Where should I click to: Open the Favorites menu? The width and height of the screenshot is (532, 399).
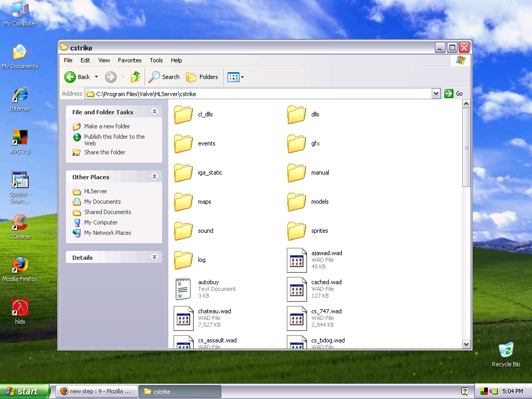pos(129,60)
